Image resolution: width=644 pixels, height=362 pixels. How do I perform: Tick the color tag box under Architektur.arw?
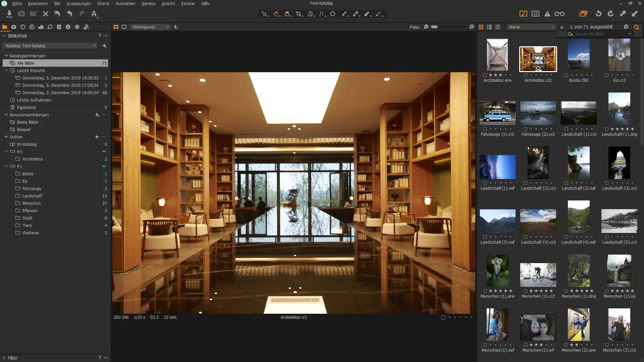click(x=485, y=75)
